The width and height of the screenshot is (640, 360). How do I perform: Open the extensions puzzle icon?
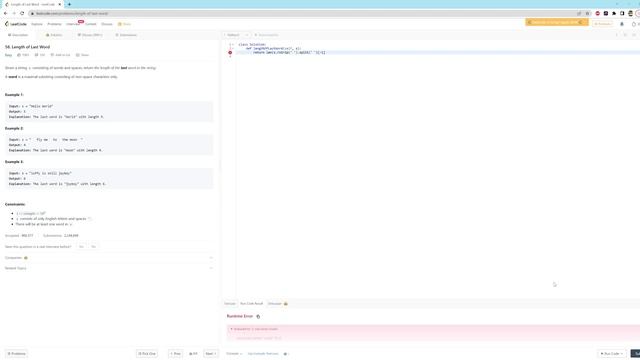(x=614, y=13)
